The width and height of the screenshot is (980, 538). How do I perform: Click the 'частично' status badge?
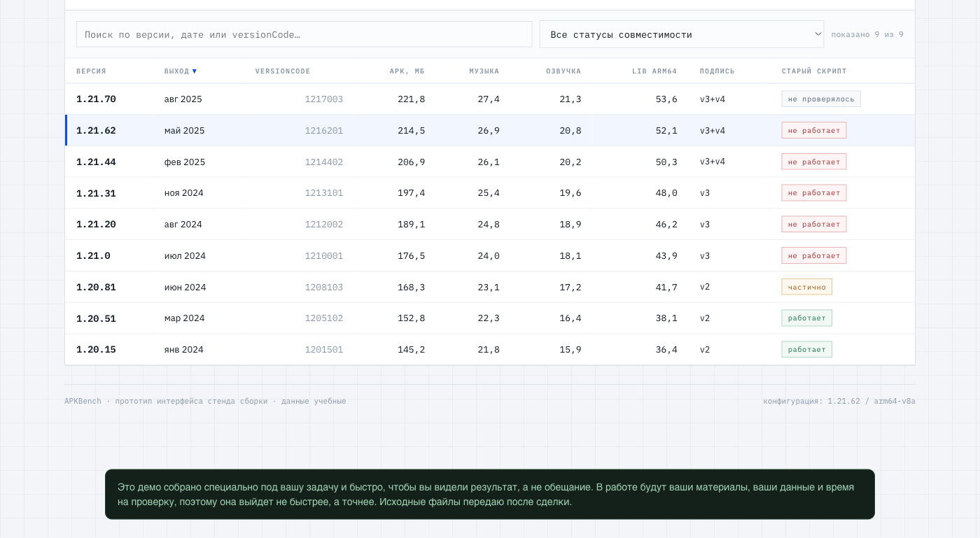point(807,287)
